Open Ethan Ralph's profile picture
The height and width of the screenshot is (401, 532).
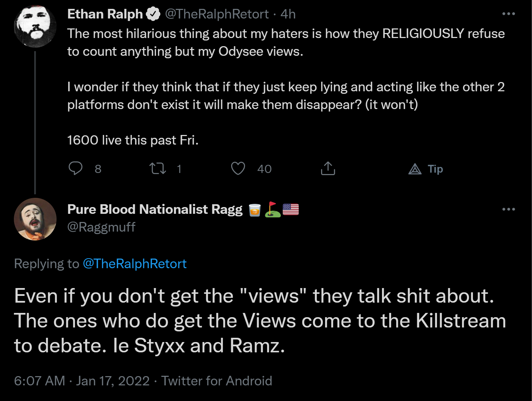35,26
